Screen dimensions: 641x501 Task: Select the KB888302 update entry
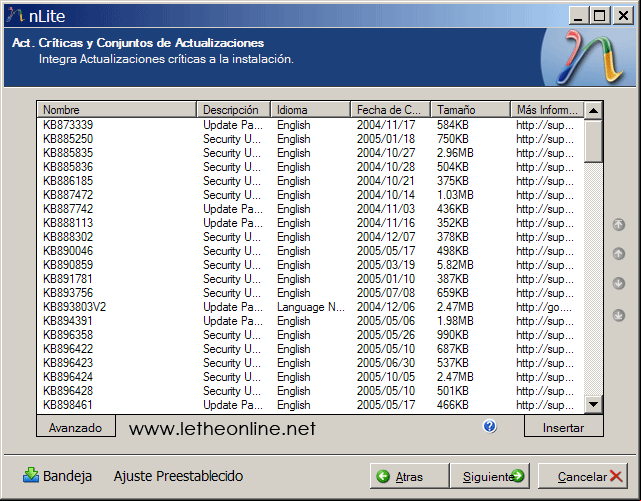[311, 237]
